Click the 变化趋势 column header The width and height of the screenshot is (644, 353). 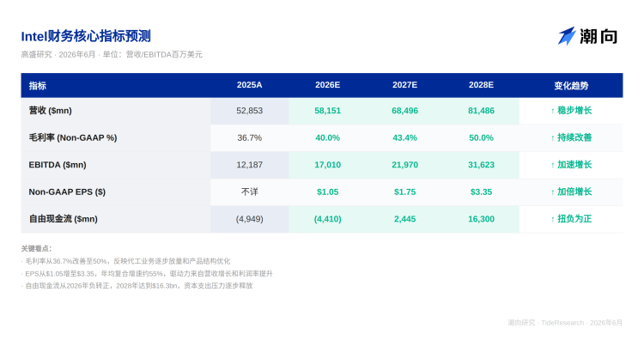[x=571, y=86]
